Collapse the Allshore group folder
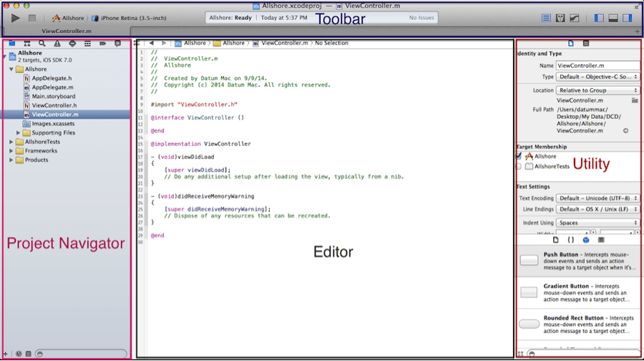The width and height of the screenshot is (644, 361). click(11, 69)
